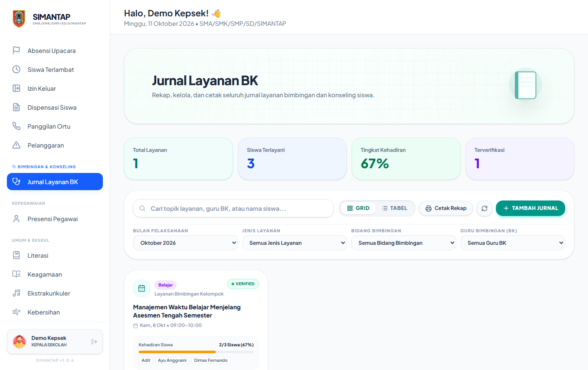Viewport: 588px width, 370px height.
Task: Navigate to Presensi Pegawai
Action: click(55, 219)
